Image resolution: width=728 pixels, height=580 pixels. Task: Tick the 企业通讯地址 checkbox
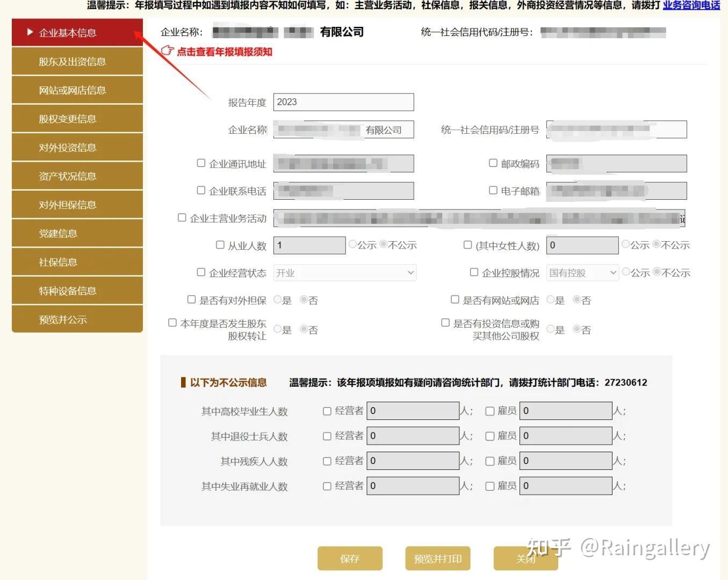pos(201,163)
